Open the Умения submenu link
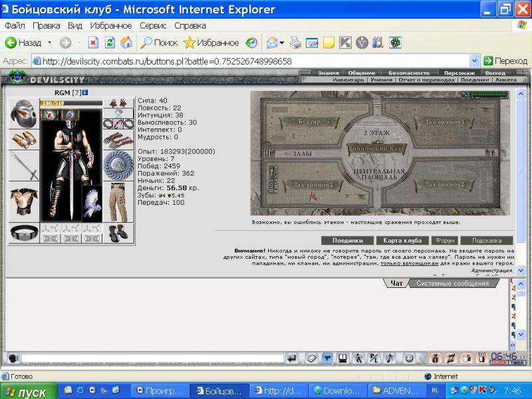This screenshot has height=399, width=532. pyautogui.click(x=381, y=80)
